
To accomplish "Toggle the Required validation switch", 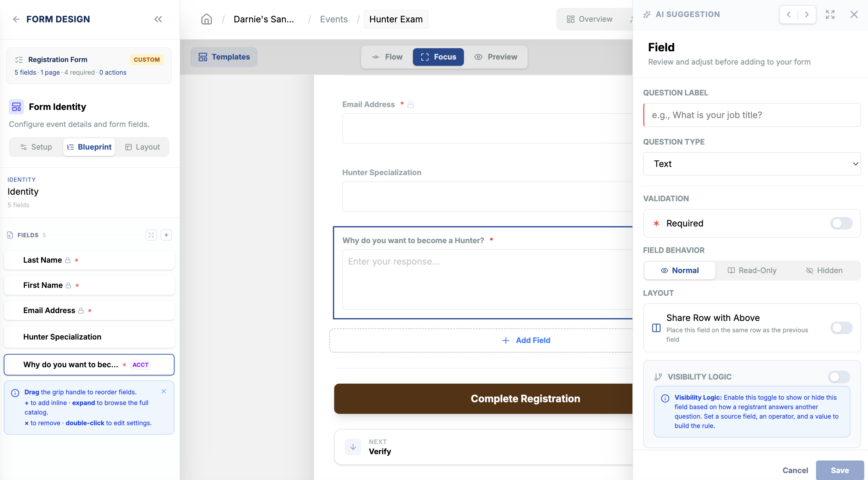I will click(841, 224).
